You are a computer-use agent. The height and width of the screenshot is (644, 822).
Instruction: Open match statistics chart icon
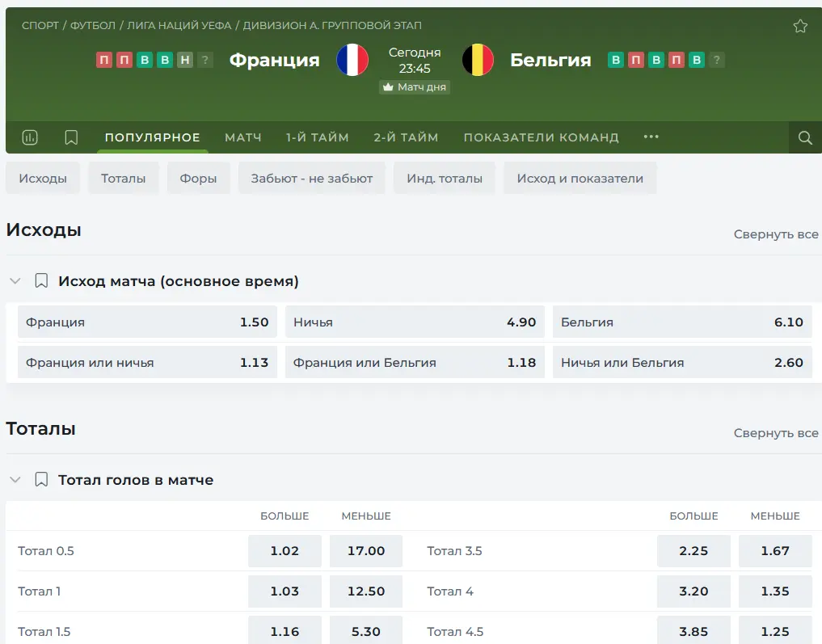point(30,137)
